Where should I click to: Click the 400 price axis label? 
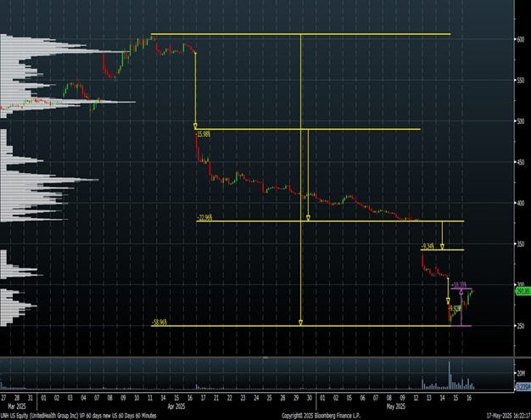point(520,204)
